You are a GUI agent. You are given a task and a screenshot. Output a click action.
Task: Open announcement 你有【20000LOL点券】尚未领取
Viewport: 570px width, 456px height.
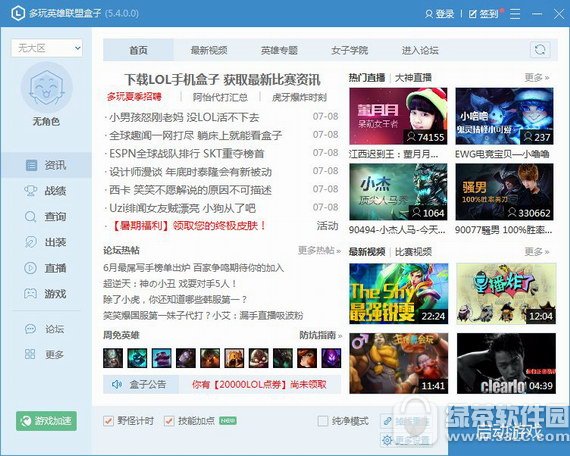(x=259, y=384)
